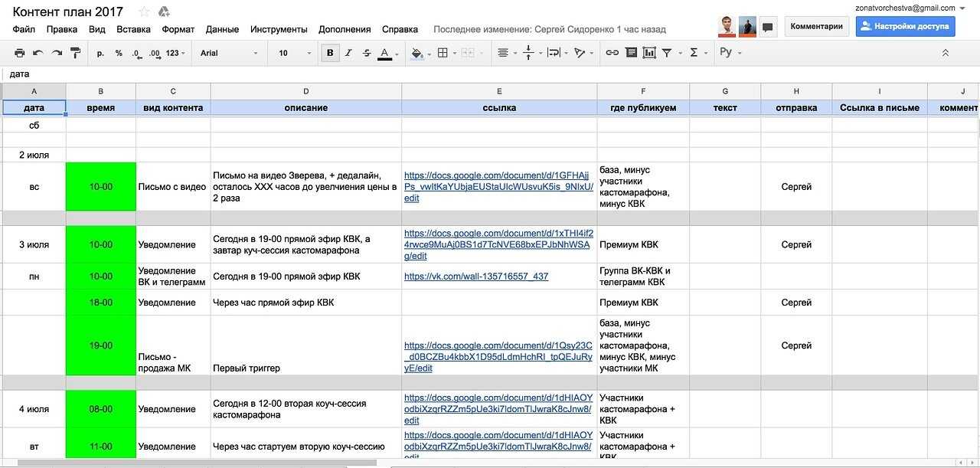Open the cell Borders tool
This screenshot has width=980, height=468.
point(446,53)
